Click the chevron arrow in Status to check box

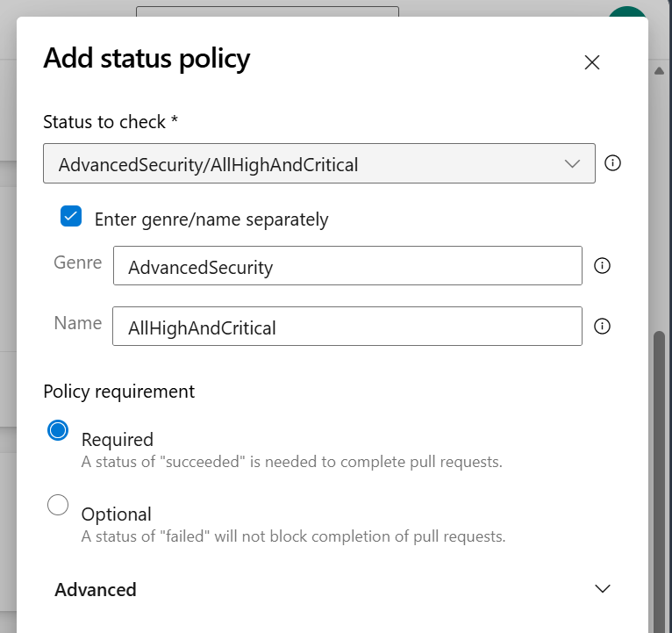coord(573,164)
